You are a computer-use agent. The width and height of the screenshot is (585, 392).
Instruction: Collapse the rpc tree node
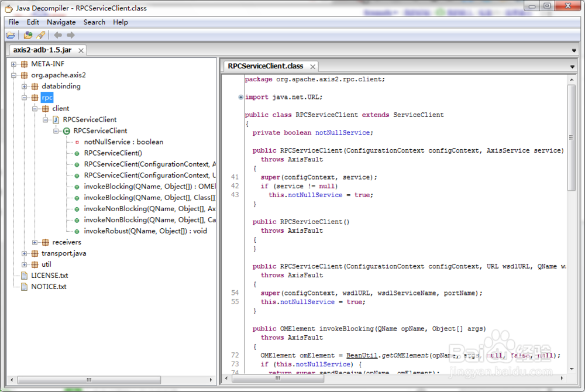[24, 98]
